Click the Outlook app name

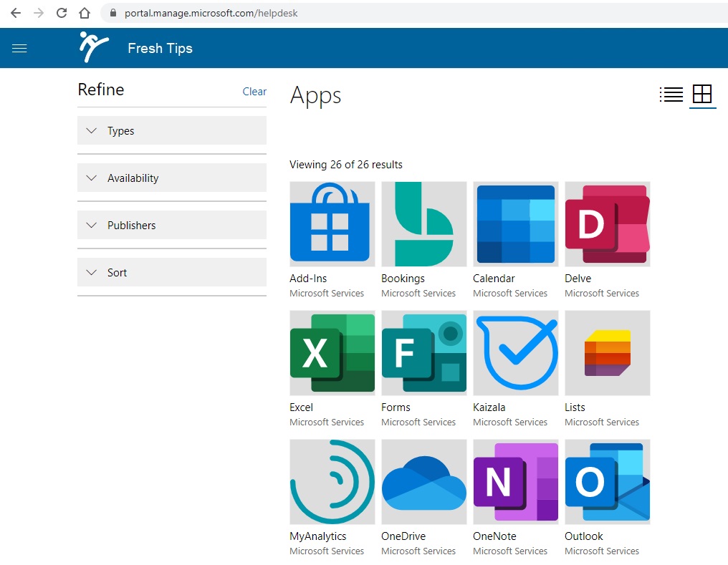(583, 536)
